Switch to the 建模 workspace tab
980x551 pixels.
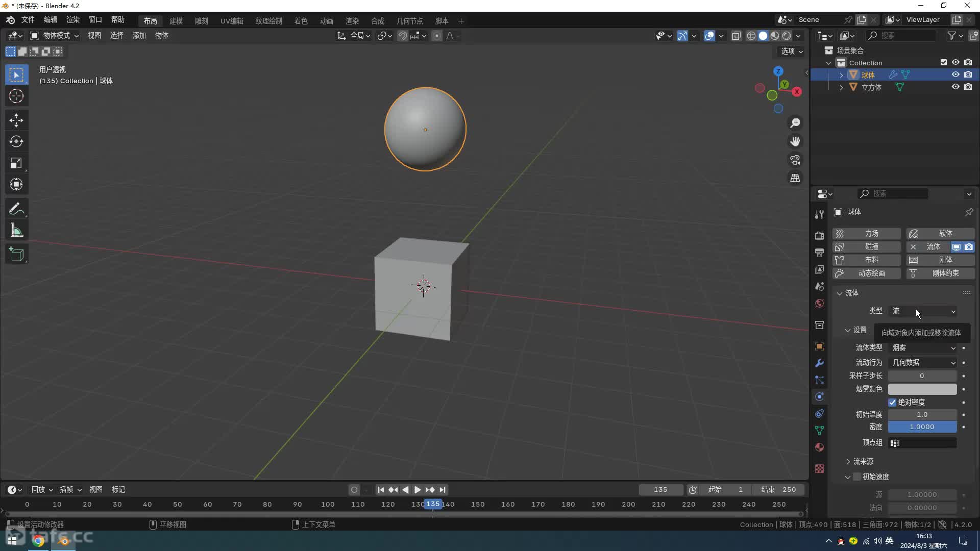click(176, 21)
